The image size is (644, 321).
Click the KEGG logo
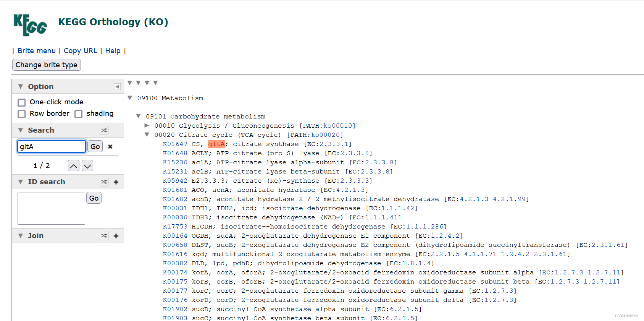tap(30, 25)
